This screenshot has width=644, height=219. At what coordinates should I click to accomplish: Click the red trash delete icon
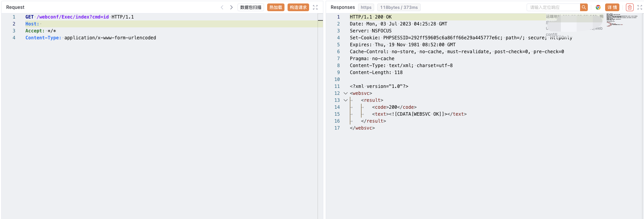coord(630,7)
